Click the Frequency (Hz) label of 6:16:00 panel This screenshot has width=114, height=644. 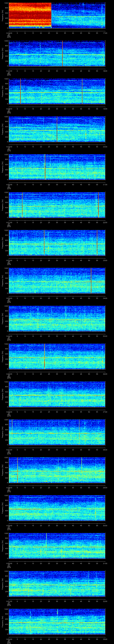tap(3, 16)
